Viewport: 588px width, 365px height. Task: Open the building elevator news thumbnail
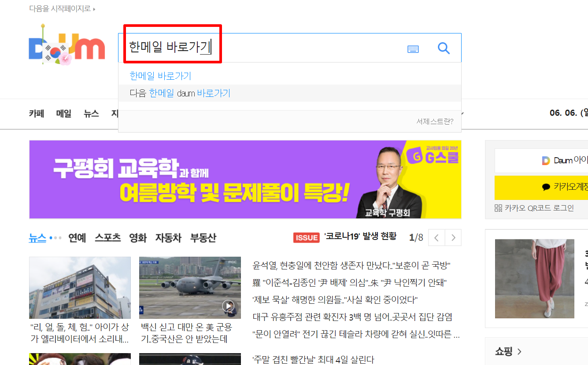pyautogui.click(x=80, y=288)
